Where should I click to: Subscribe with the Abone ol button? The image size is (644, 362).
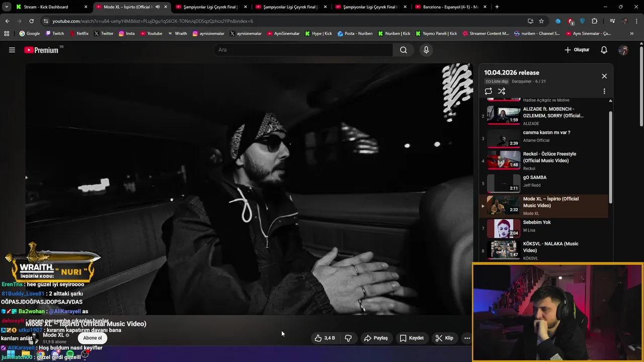tap(92, 338)
